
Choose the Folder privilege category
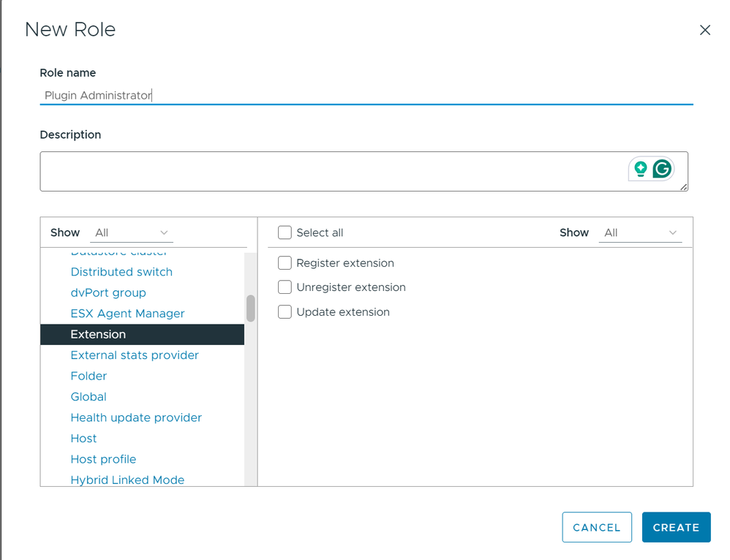(x=89, y=376)
